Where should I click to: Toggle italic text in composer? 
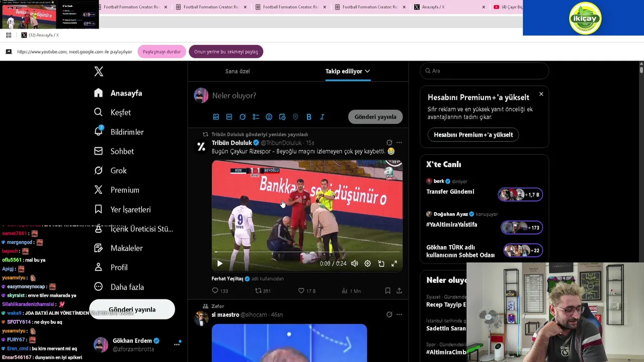pos(322,117)
